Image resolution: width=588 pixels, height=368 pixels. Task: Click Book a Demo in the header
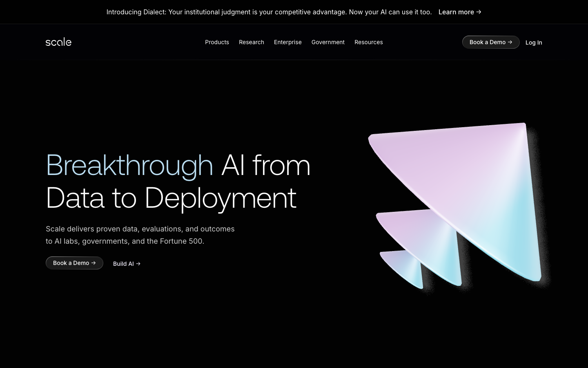491,42
